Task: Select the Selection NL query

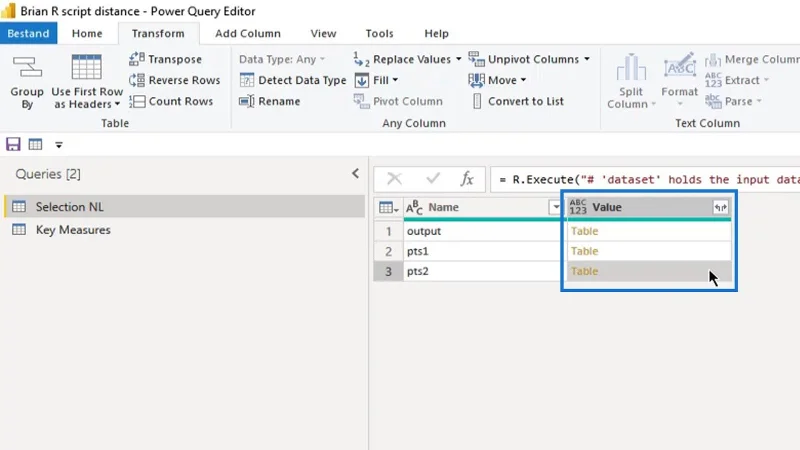Action: pyautogui.click(x=185, y=207)
